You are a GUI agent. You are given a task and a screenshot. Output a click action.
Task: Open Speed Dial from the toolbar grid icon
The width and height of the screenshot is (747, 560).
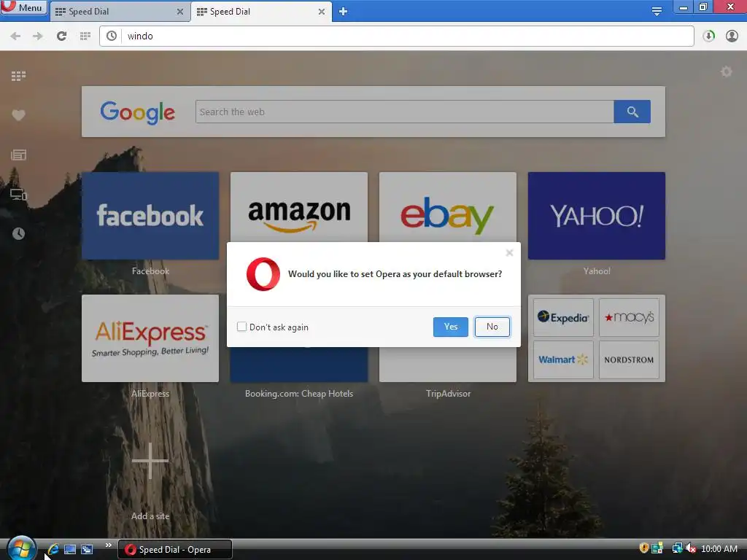tap(85, 36)
